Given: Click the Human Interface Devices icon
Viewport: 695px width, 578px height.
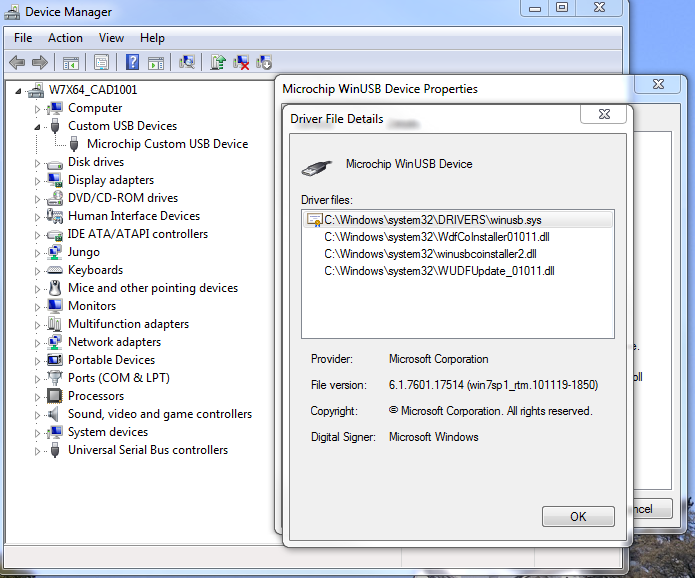Looking at the screenshot, I should [x=55, y=216].
